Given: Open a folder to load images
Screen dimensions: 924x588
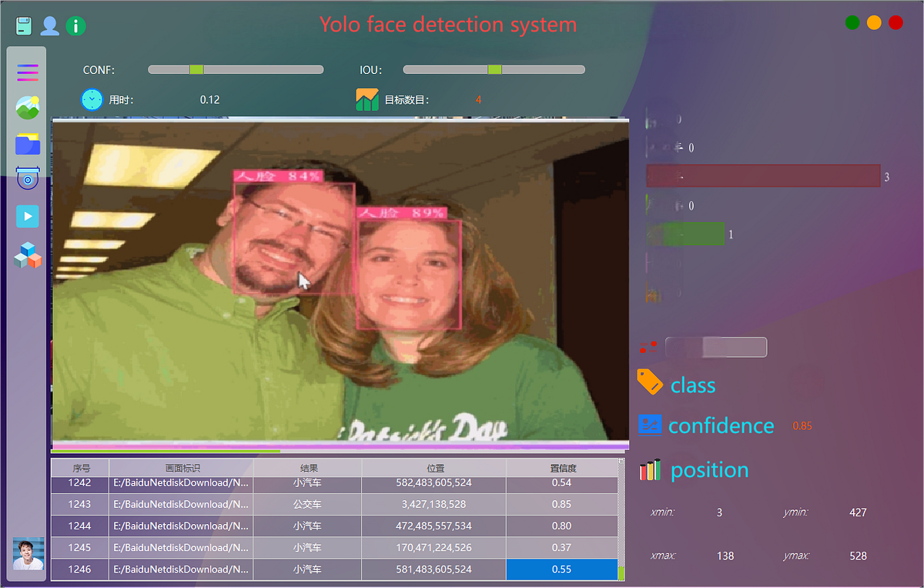Looking at the screenshot, I should (x=27, y=144).
